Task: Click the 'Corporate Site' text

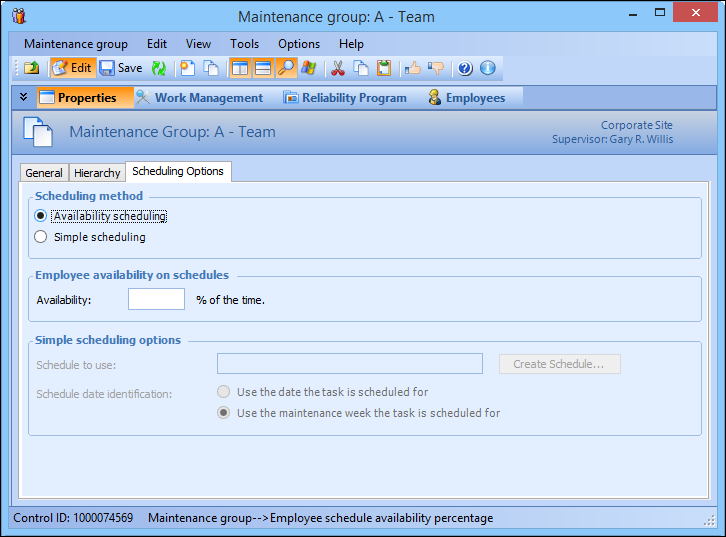Action: (637, 125)
